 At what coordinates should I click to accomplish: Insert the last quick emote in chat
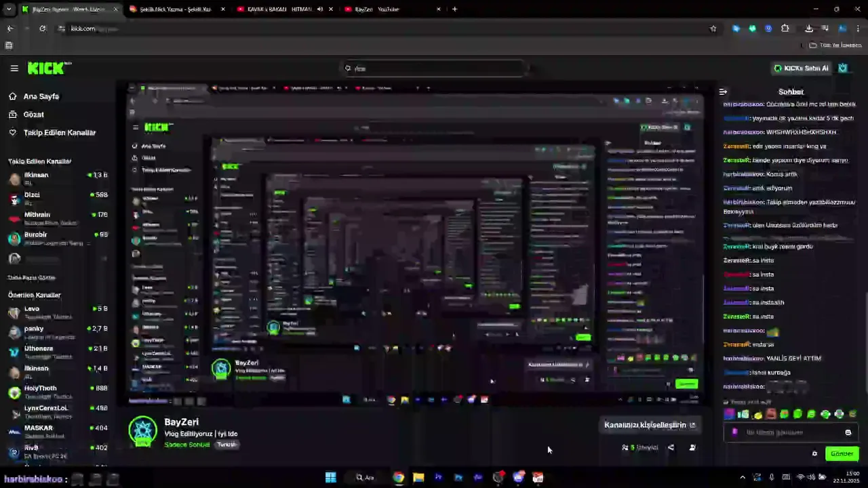tap(852, 414)
